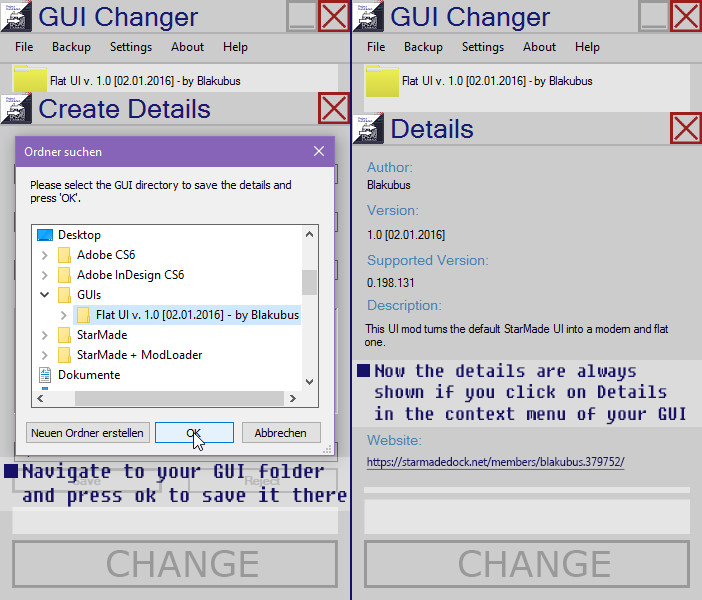The width and height of the screenshot is (702, 600).
Task: Select Flat UI entry text in right GUI list
Action: (497, 81)
